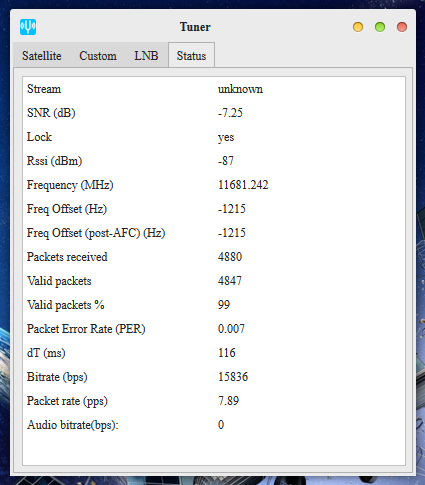Select the Frequency (MHz) value 11681.242

[243, 185]
